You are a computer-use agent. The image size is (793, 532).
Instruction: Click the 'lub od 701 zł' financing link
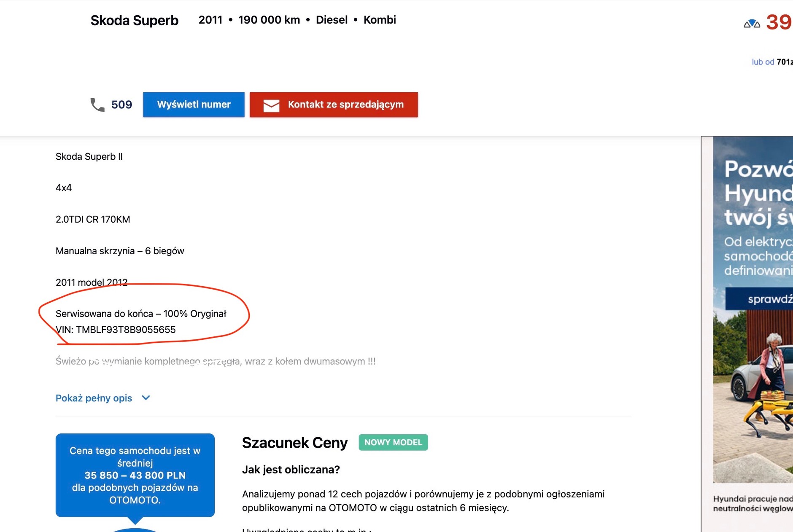(x=772, y=62)
